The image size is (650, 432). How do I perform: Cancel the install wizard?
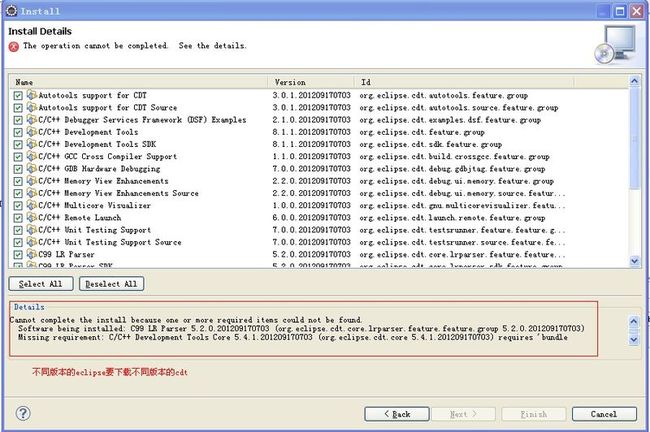604,414
